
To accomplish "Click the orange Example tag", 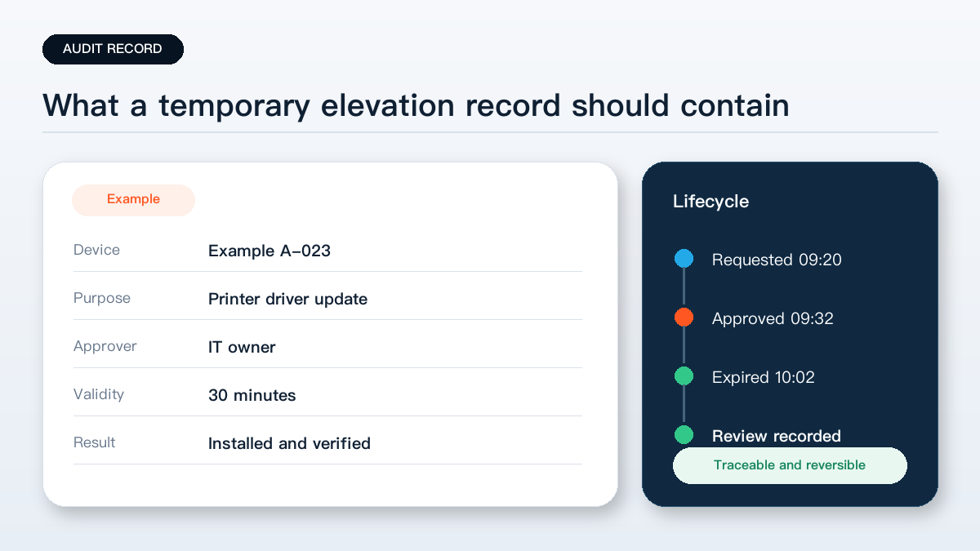I will coord(133,200).
